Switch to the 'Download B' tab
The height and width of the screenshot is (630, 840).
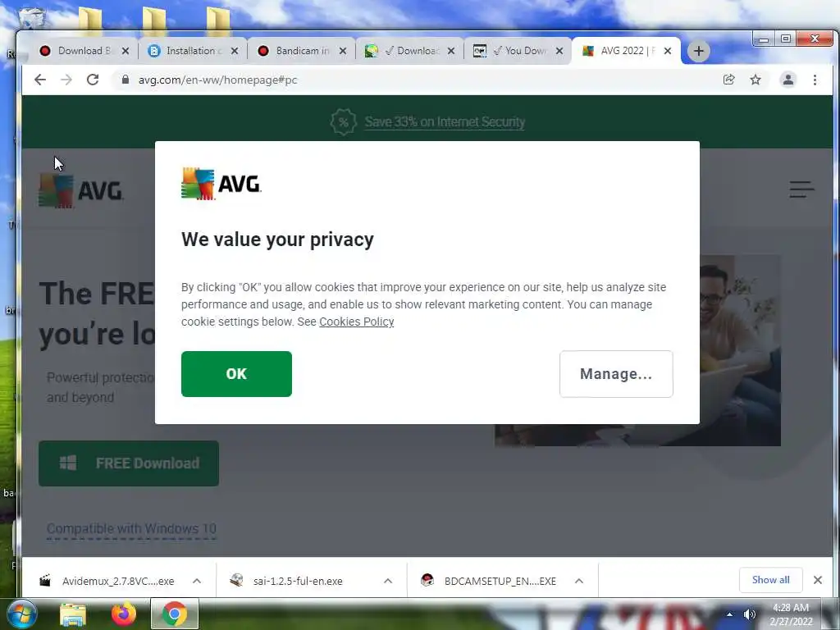click(x=83, y=51)
